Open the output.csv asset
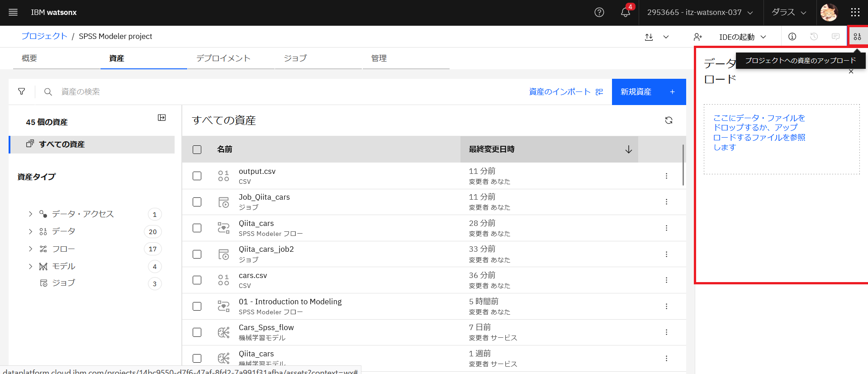 tap(257, 171)
